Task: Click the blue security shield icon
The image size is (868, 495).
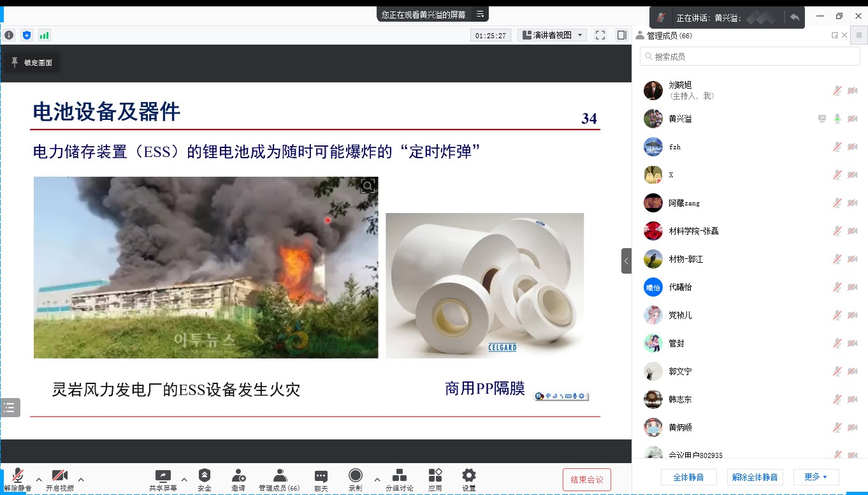Action: click(x=26, y=35)
